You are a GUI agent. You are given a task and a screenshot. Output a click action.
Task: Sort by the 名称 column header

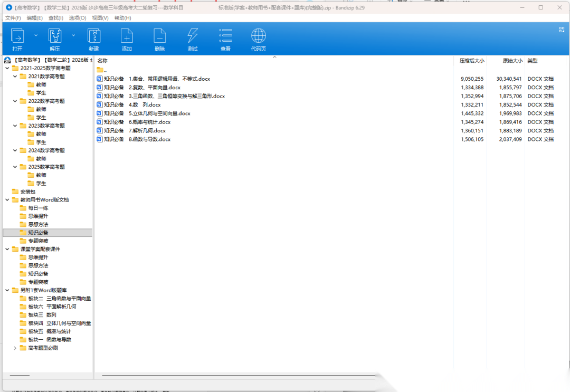pyautogui.click(x=103, y=61)
